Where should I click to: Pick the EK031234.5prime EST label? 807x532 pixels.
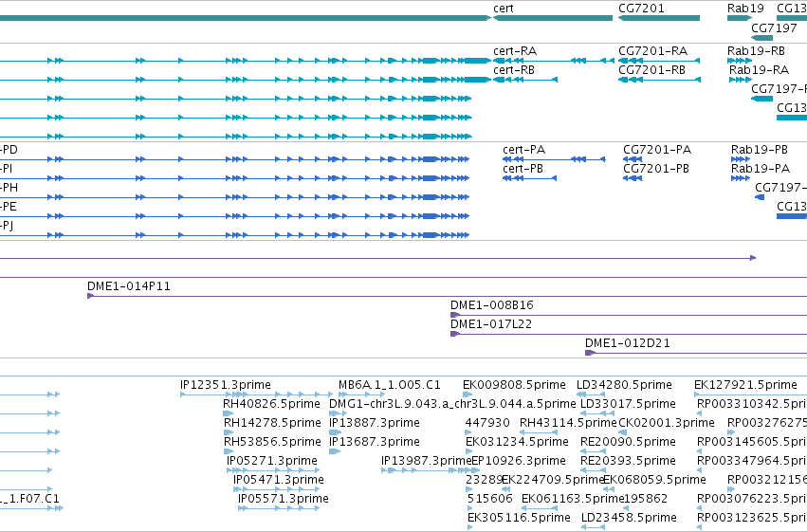517,442
